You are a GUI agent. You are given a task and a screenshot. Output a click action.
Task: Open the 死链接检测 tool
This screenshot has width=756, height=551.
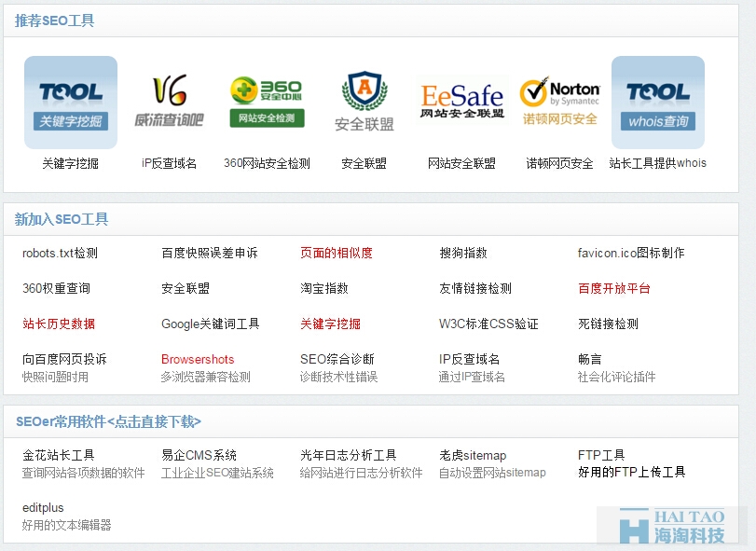point(608,324)
